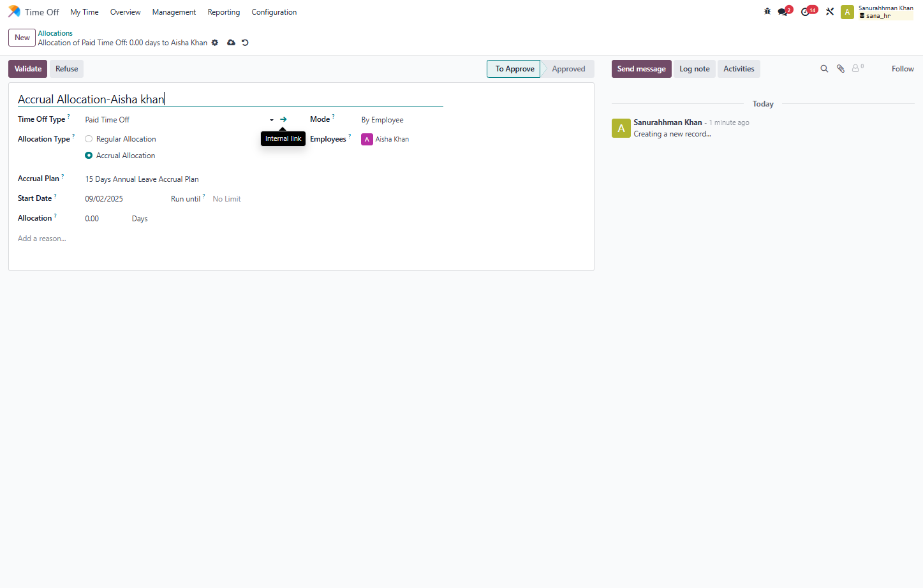
Task: Open the My Time menu
Action: (x=84, y=12)
